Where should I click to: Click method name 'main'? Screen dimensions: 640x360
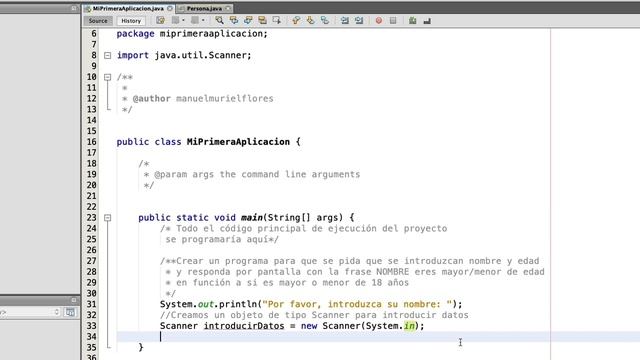[252, 218]
